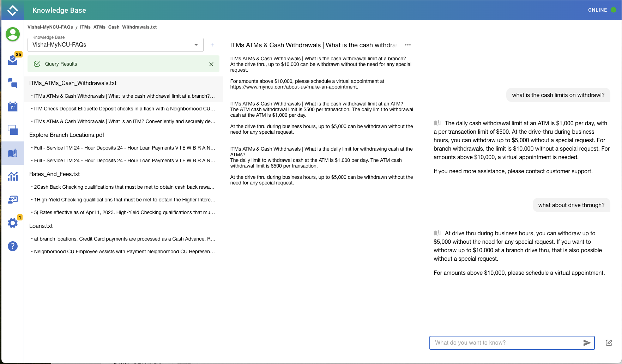The height and width of the screenshot is (364, 622).
Task: Click the ITMs_ATMs_Cash_Withdrawals.txt breadcrumb link
Action: 118,27
